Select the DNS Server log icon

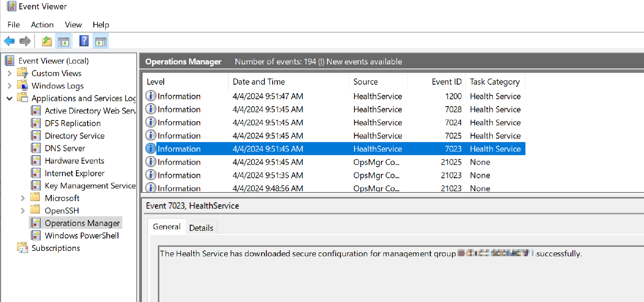35,148
